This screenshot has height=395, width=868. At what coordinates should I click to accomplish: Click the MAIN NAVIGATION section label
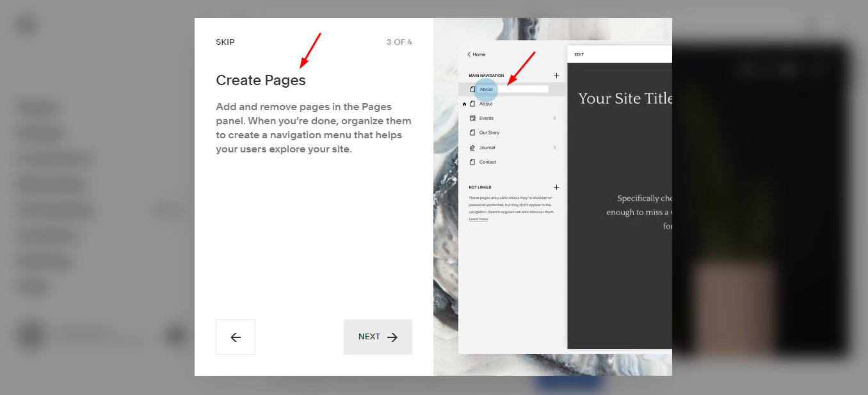coord(486,76)
